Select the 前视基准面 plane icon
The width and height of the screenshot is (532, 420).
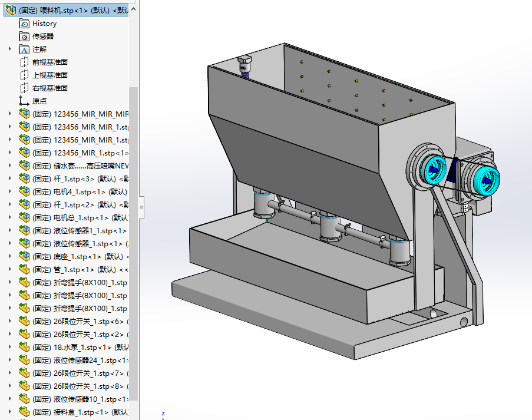pos(24,62)
